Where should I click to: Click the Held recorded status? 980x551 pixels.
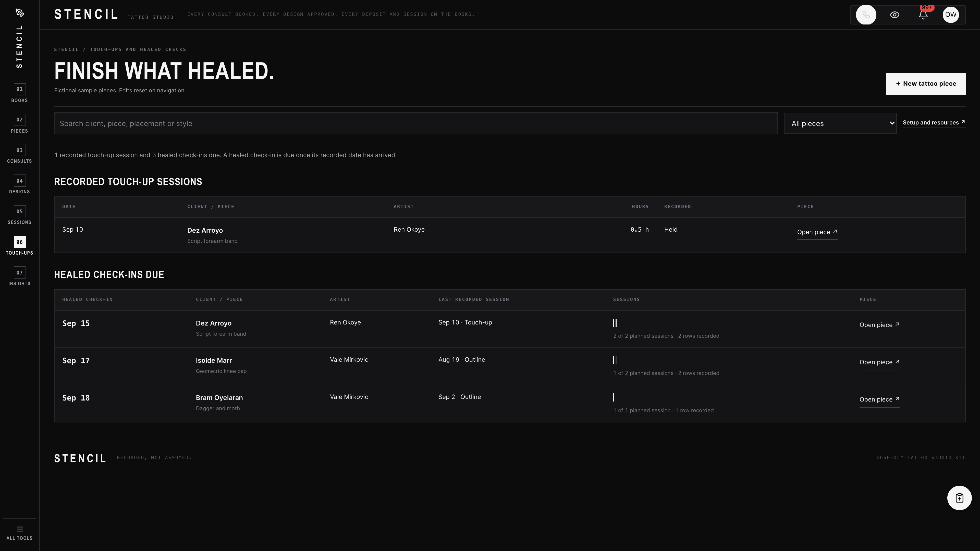pos(670,230)
